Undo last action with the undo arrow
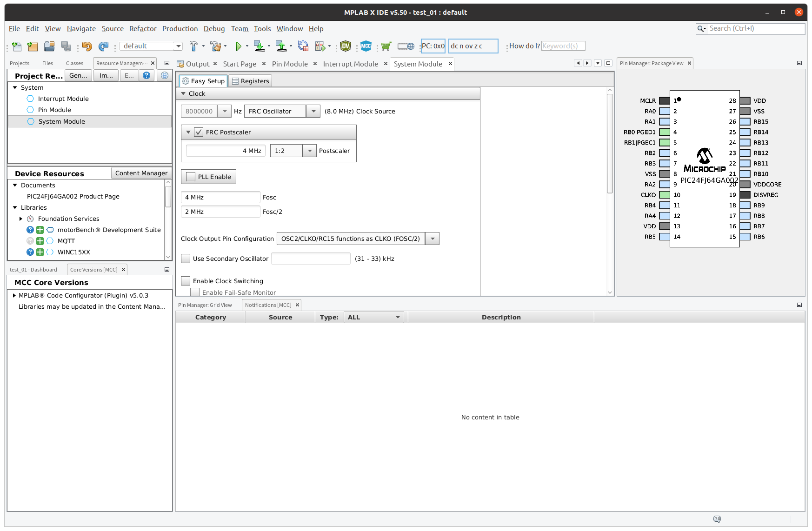The height and width of the screenshot is (531, 812). (x=87, y=46)
